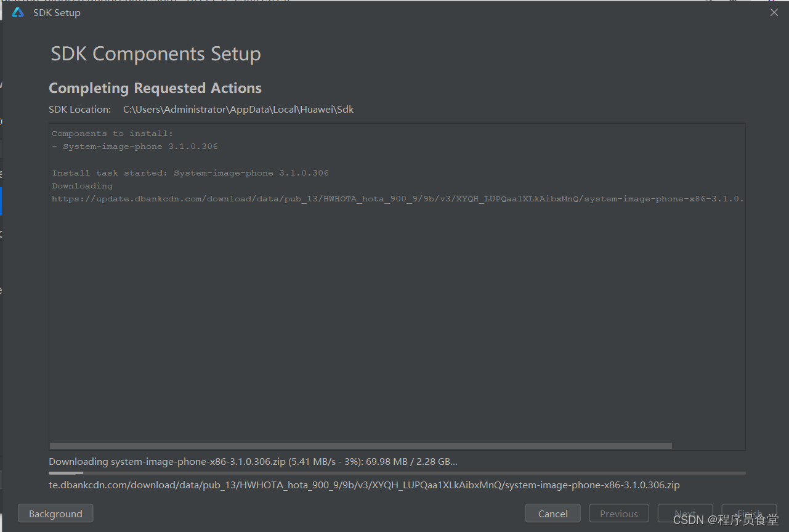This screenshot has width=789, height=532.
Task: Click 'Completing Requested Actions' subtitle
Action: point(155,88)
